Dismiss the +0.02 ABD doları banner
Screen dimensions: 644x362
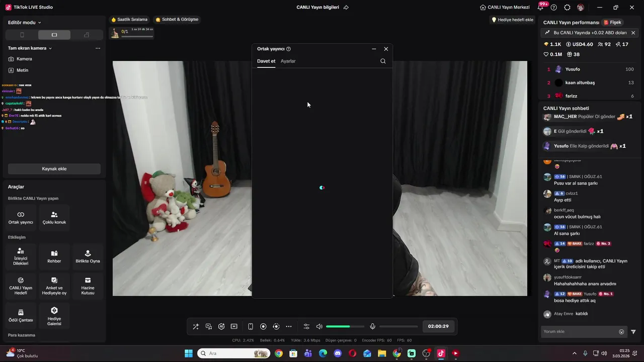633,33
